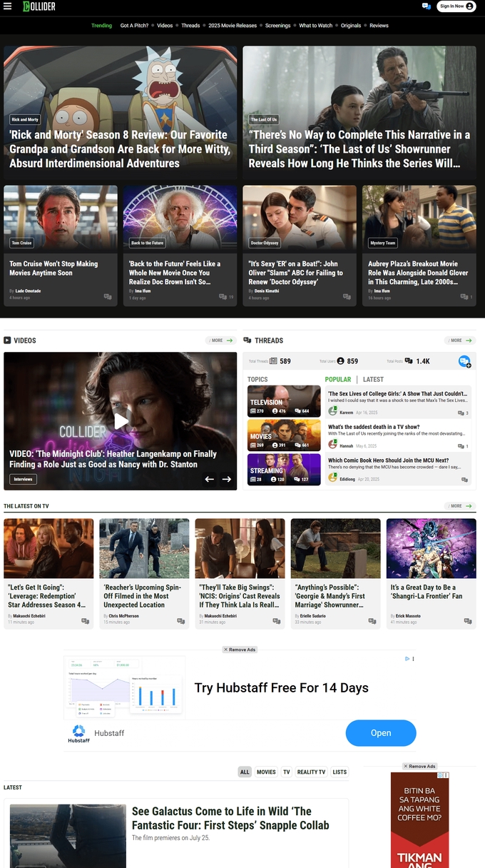
Task: Open comments icon on Doctor Odyssey card
Action: 347,297
